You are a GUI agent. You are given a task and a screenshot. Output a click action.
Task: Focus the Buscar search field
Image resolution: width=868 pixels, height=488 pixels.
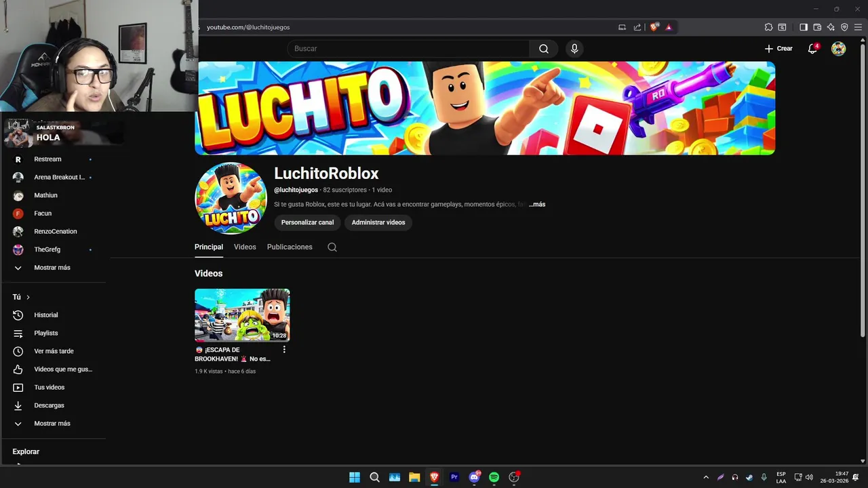tap(408, 49)
